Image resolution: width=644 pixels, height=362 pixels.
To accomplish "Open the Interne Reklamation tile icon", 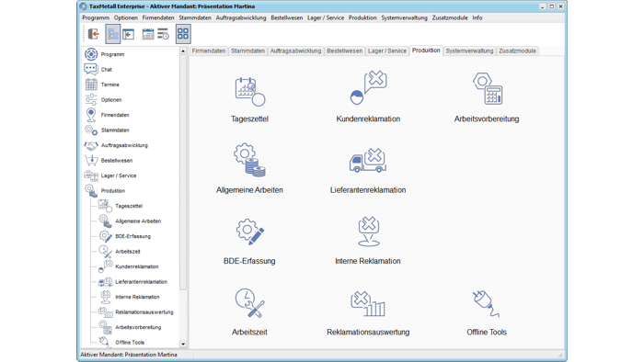I will click(x=368, y=232).
